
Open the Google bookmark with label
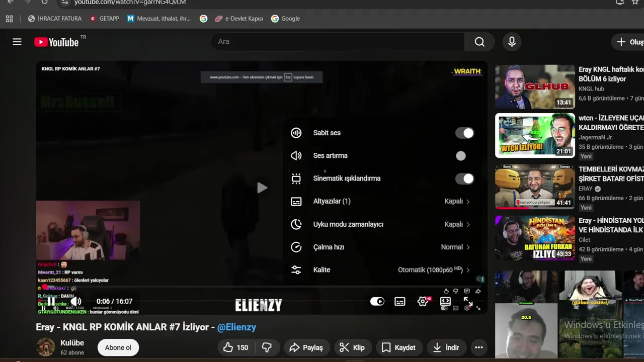tap(285, 19)
